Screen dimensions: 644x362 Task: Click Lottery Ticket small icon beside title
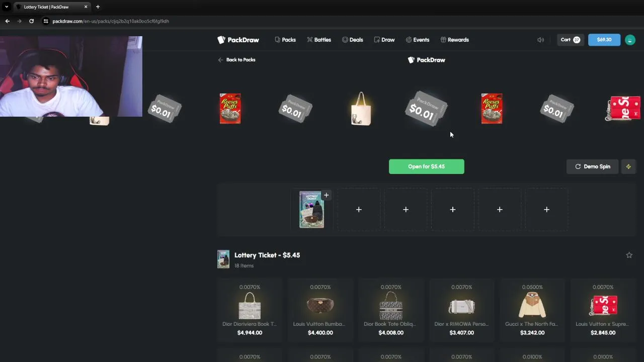(223, 259)
